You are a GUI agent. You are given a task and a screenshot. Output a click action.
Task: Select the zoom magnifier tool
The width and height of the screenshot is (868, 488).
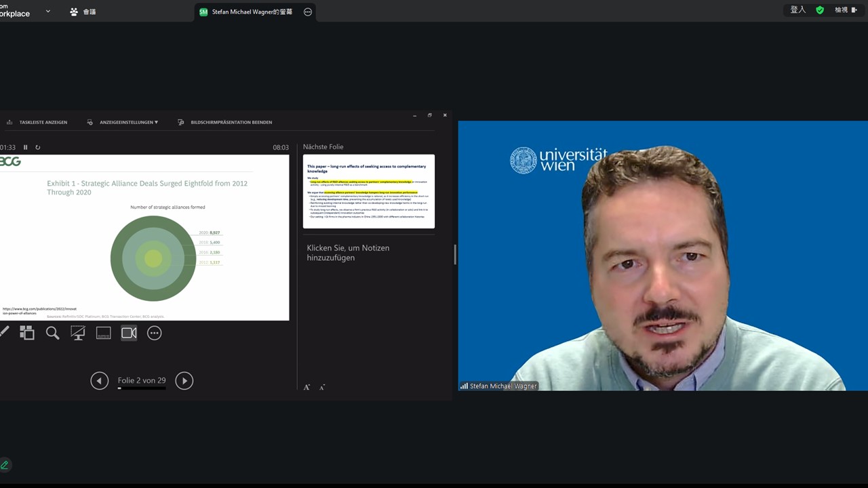pos(52,333)
